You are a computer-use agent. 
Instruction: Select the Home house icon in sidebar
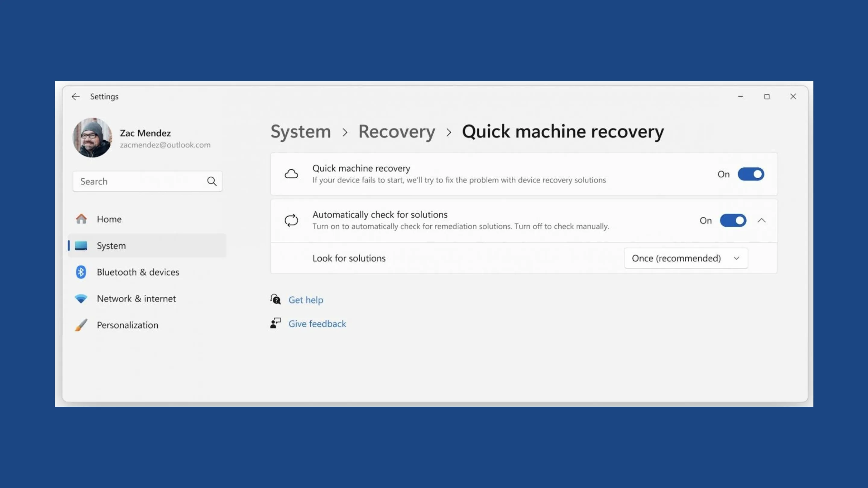81,219
